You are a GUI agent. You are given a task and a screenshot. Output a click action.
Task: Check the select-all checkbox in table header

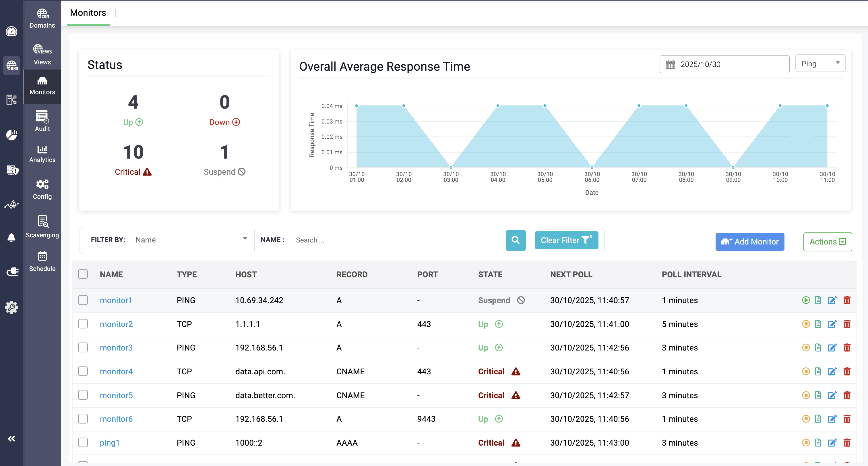coord(83,274)
